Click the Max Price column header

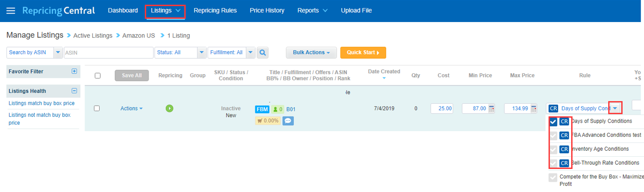click(522, 76)
